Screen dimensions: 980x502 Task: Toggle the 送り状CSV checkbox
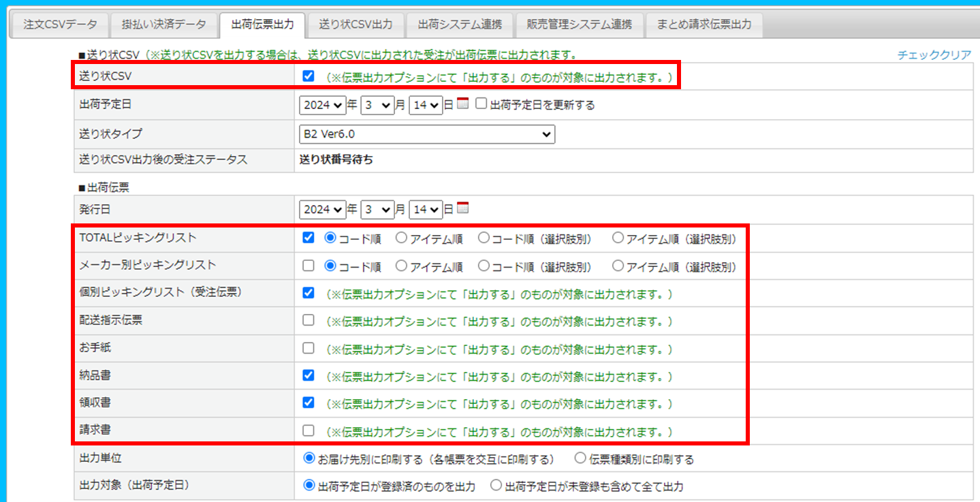[x=309, y=76]
